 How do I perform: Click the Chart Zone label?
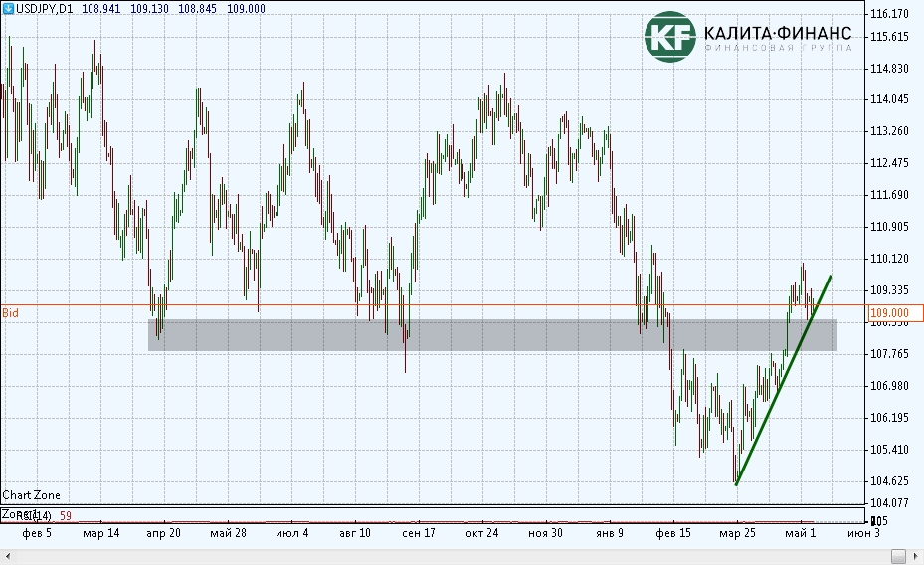tap(31, 495)
